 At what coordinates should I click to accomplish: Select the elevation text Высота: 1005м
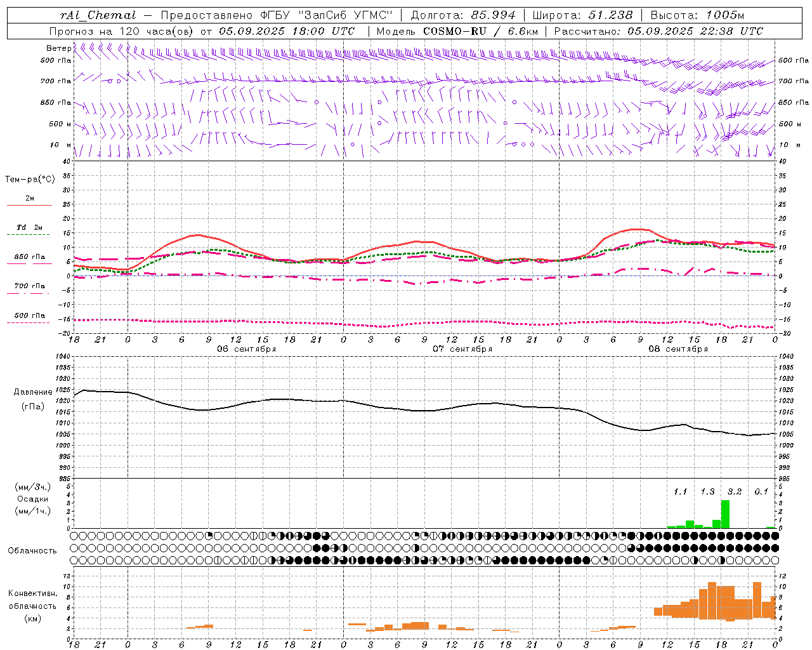click(x=697, y=15)
